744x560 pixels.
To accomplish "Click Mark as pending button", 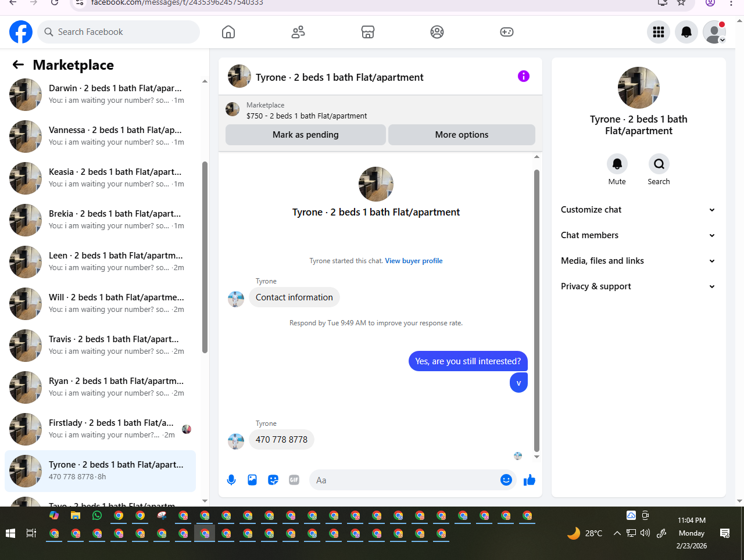I will 306,135.
